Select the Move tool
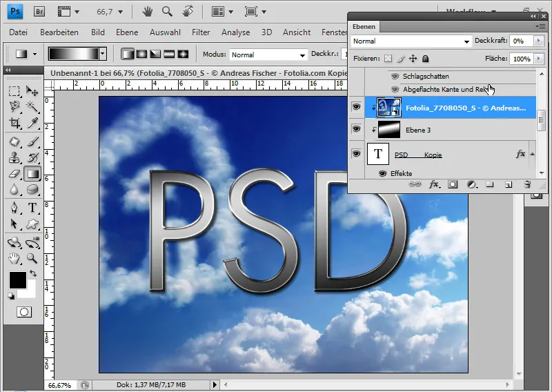 coord(32,91)
